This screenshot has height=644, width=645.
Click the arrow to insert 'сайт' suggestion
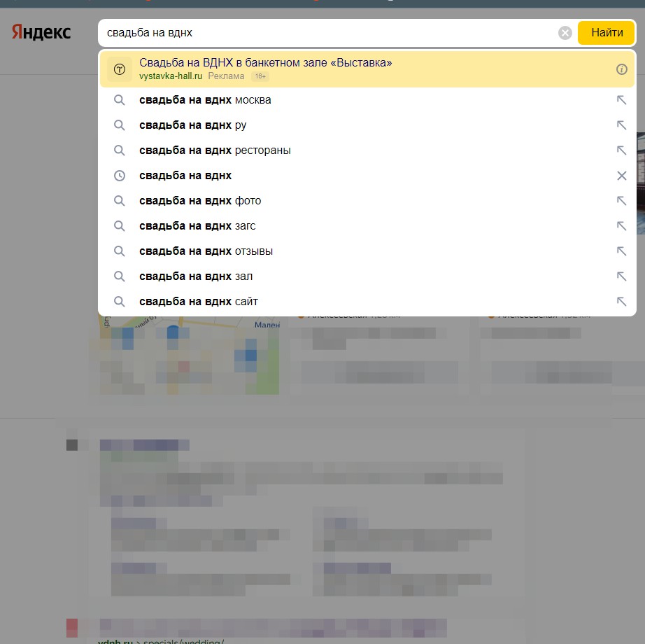click(621, 302)
